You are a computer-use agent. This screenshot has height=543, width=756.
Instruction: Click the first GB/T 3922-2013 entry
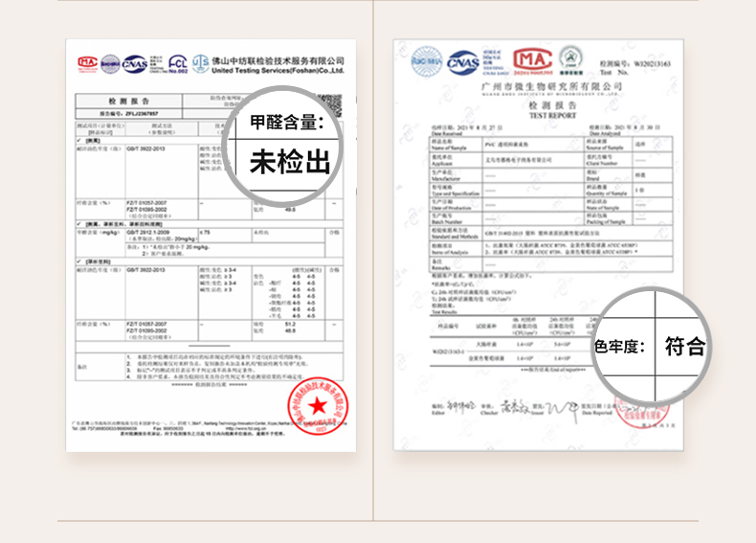point(145,148)
